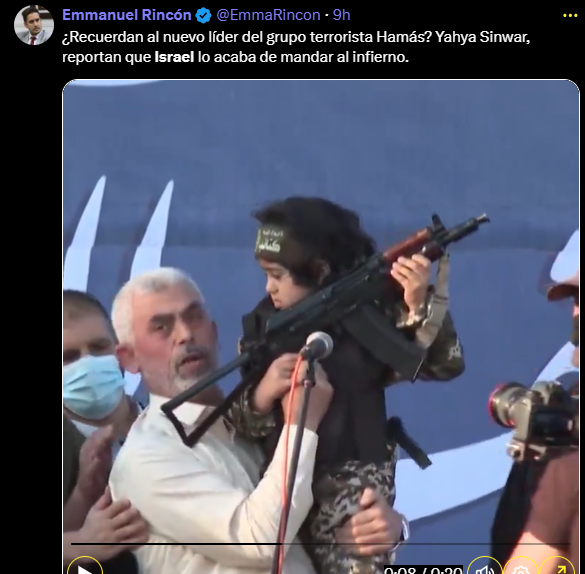Click the blue verified badge
585x574 pixels.
pos(203,16)
